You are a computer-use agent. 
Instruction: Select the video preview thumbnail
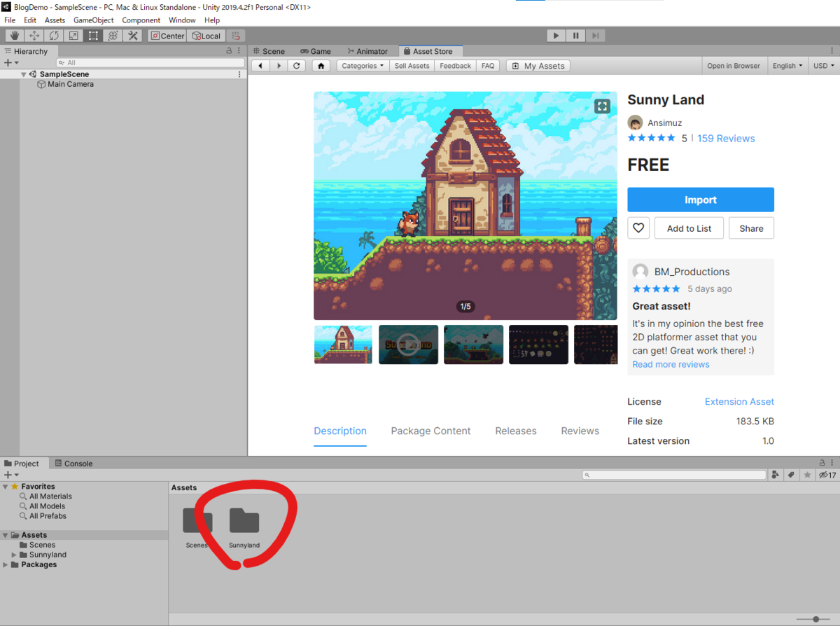[x=408, y=345]
